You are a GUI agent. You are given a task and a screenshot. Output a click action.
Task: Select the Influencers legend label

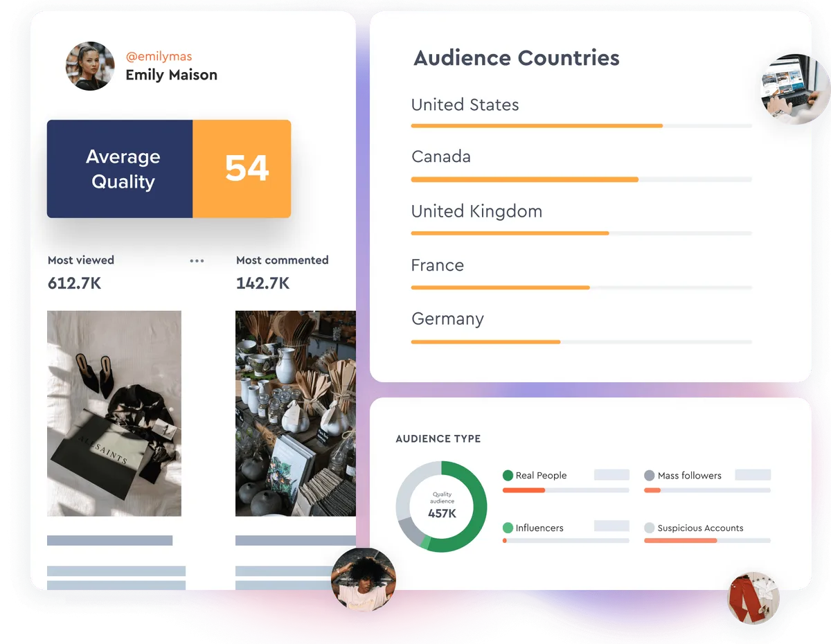(x=539, y=528)
